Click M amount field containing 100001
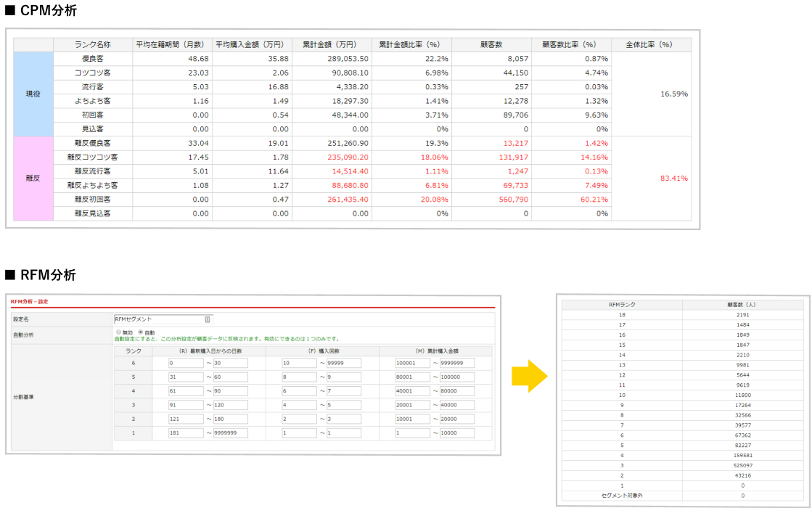The image size is (812, 508). 413,363
